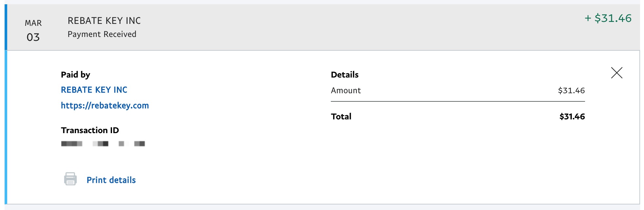Click the day number 03

tap(33, 37)
